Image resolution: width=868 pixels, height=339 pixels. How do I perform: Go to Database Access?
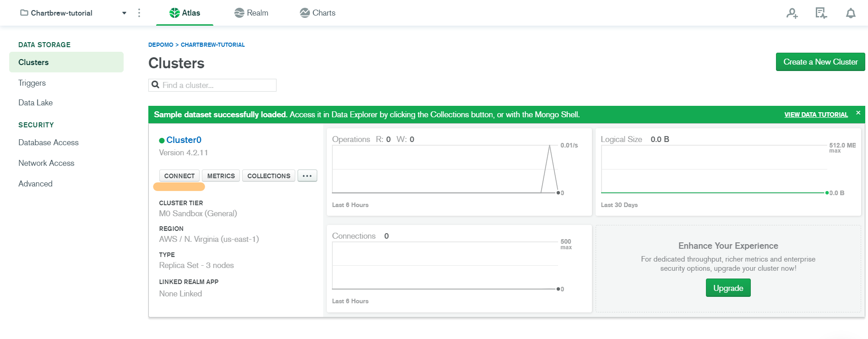pos(49,142)
